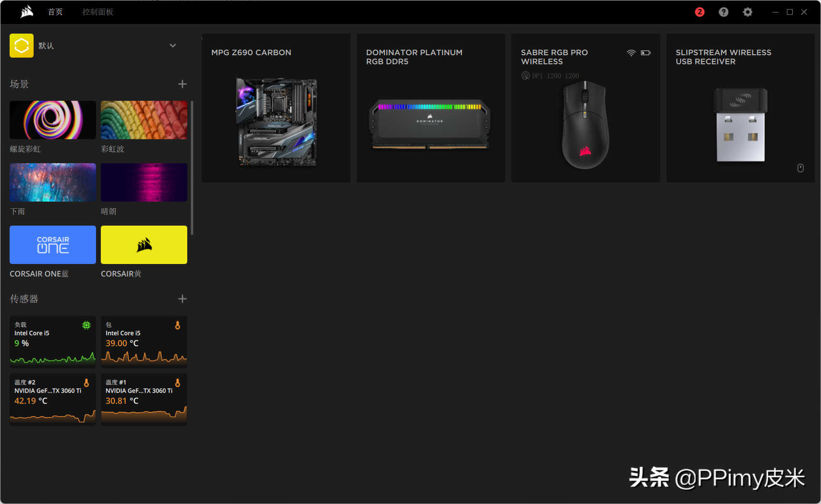Click the yellow hexagon profile icon
This screenshot has width=821, height=504.
[x=22, y=46]
